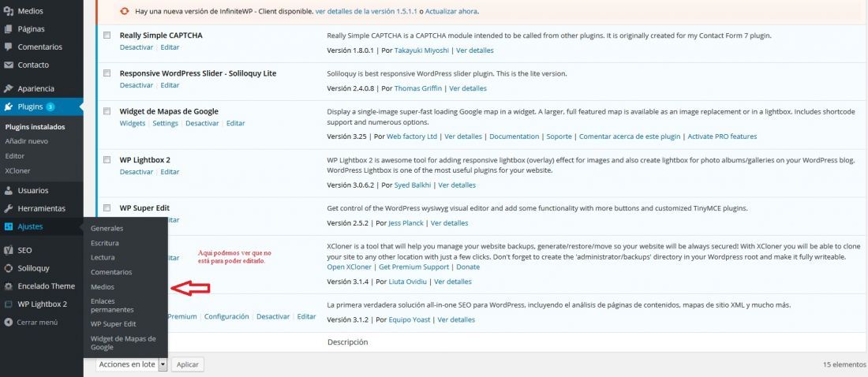Go to Plugins instalados submenu
Image resolution: width=868 pixels, height=377 pixels.
pos(35,127)
